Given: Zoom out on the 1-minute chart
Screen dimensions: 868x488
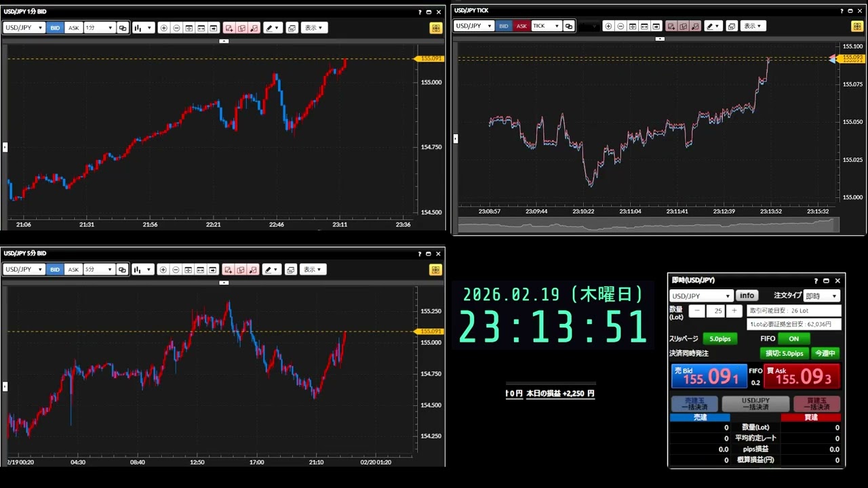Looking at the screenshot, I should click(176, 28).
